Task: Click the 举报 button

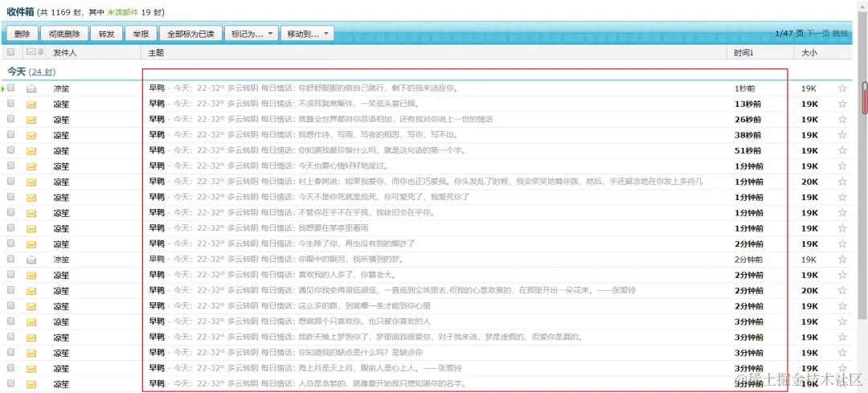Action: 141,34
